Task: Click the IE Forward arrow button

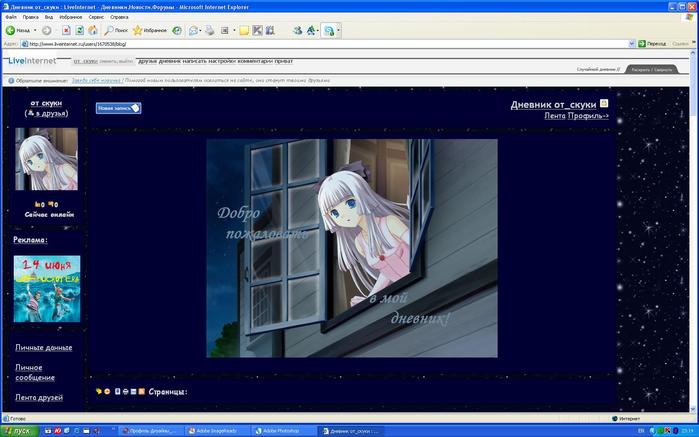Action: click(x=46, y=30)
